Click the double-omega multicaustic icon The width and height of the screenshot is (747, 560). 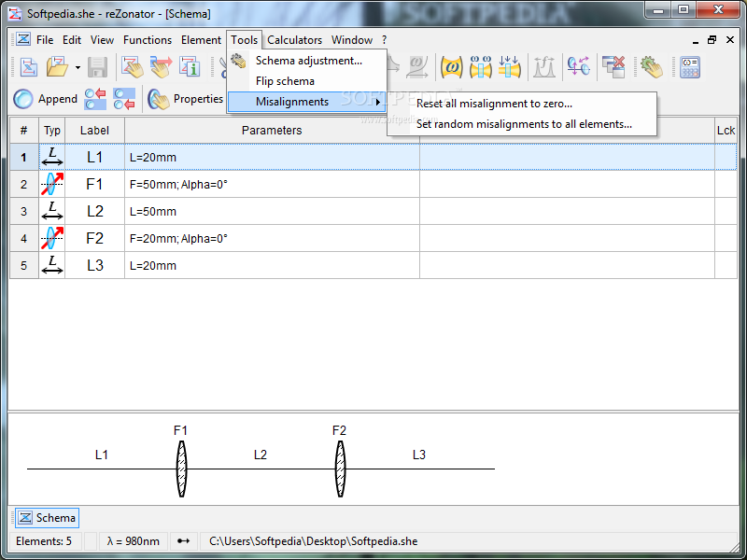point(481,67)
